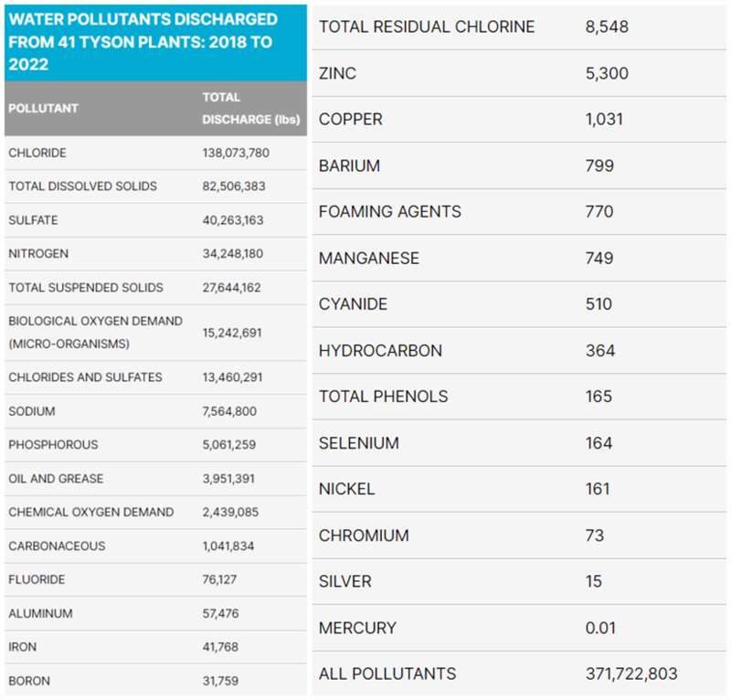Click the FOAMING AGENTS label
The height and width of the screenshot is (700, 731).
[x=390, y=212]
